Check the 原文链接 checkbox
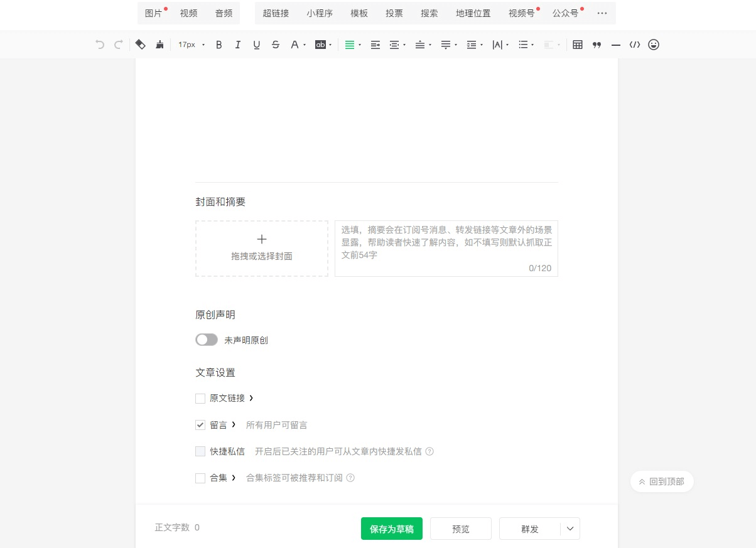Viewport: 756px width, 548px height. coord(200,399)
